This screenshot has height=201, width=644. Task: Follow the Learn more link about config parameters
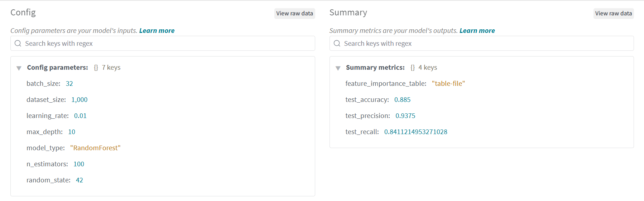coord(157,31)
